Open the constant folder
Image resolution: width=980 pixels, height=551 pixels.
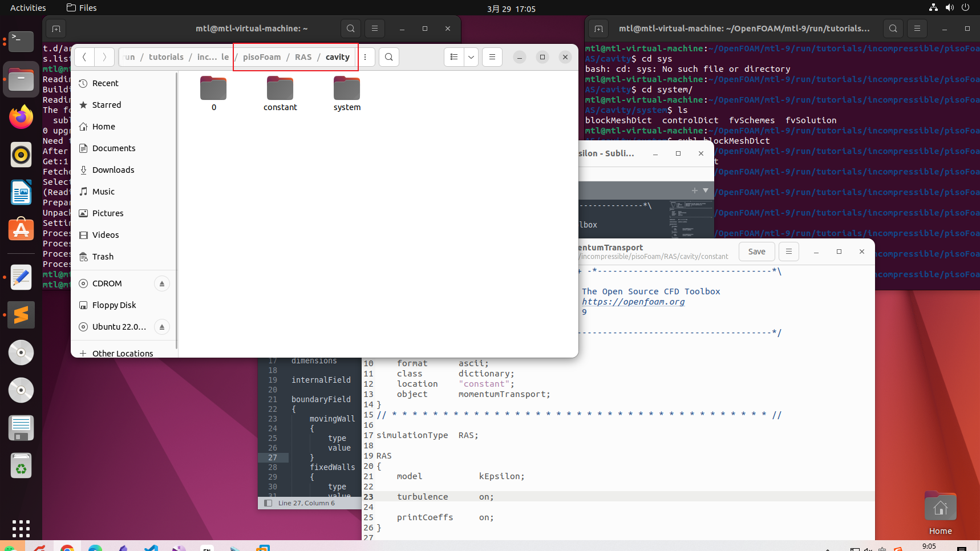(280, 94)
